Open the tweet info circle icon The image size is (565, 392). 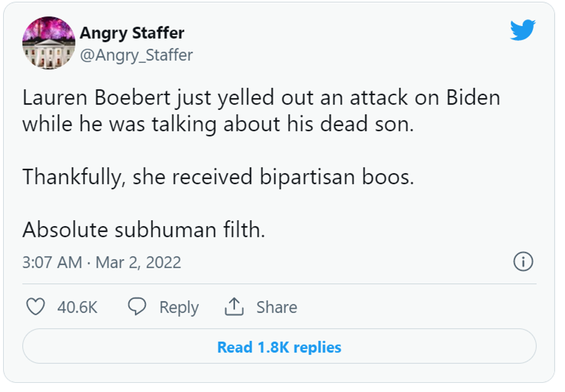click(x=522, y=262)
